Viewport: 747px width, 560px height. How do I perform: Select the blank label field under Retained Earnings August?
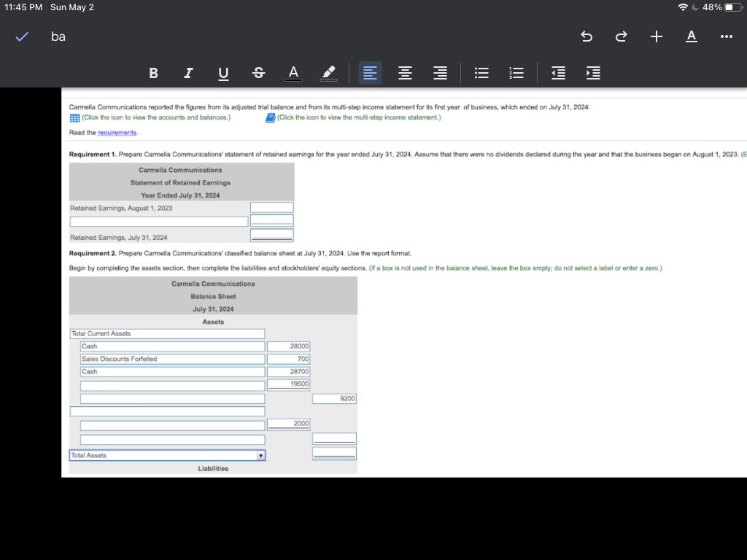click(x=159, y=222)
